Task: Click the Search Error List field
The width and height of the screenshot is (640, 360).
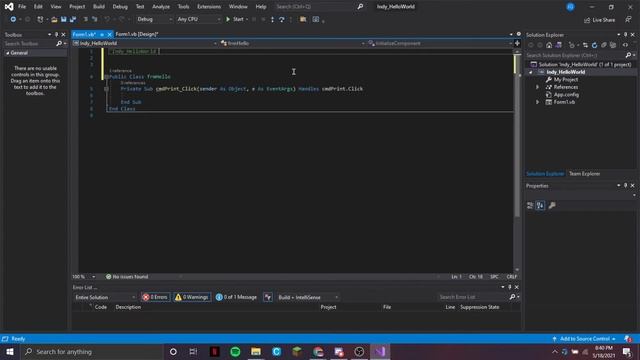Action: coord(473,297)
